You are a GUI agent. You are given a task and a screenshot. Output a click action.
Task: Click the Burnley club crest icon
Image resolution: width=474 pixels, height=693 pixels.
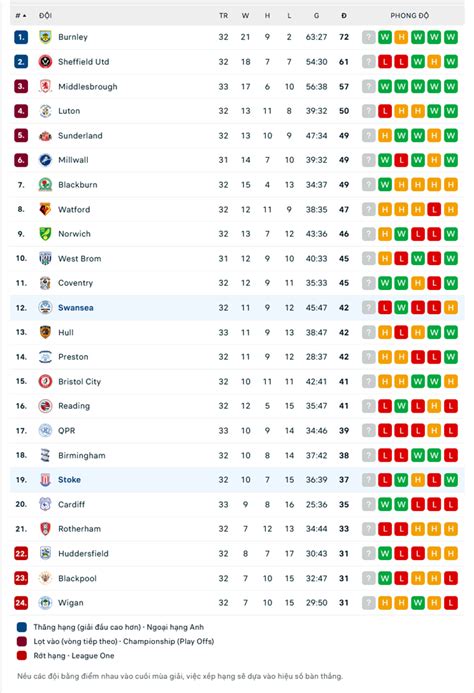coord(45,37)
